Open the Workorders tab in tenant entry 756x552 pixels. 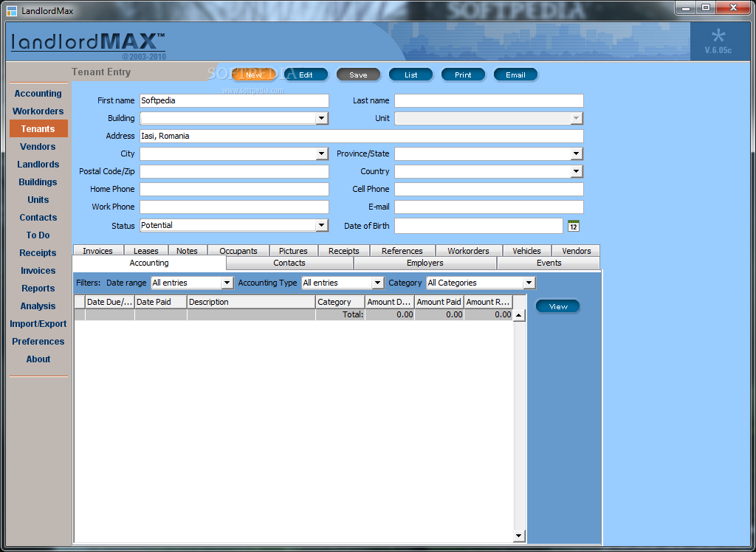468,251
